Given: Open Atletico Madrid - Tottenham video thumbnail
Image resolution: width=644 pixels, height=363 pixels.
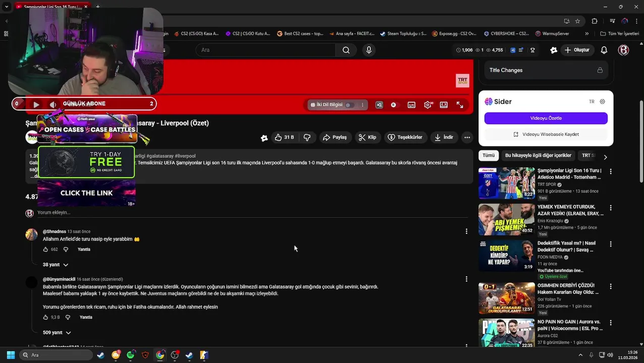Looking at the screenshot, I should 506,183.
